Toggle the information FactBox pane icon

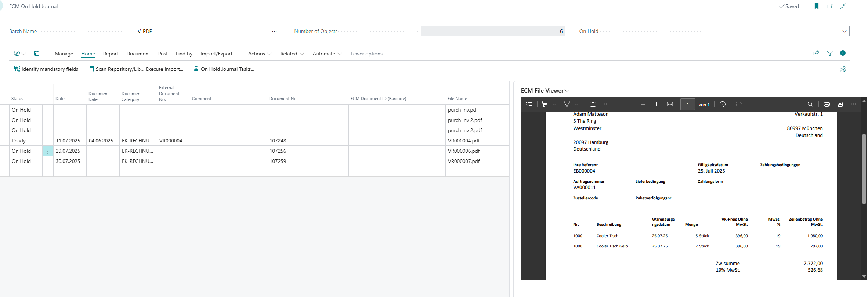tap(843, 53)
